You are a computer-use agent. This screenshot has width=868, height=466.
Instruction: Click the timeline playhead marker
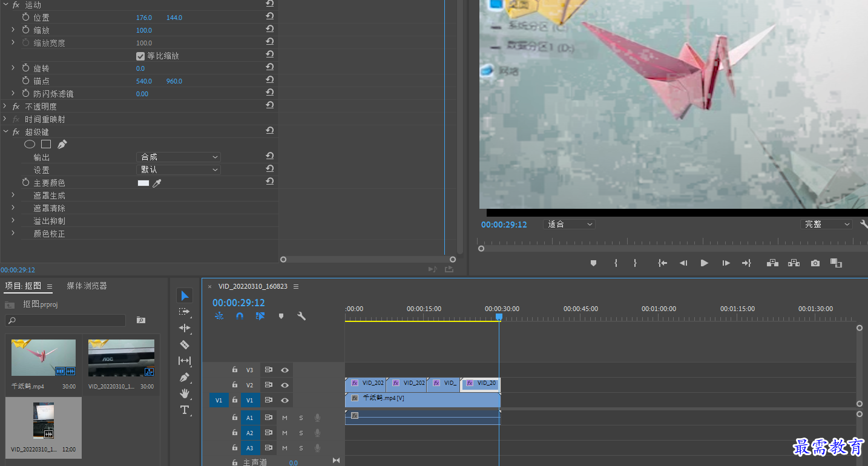[x=499, y=317]
